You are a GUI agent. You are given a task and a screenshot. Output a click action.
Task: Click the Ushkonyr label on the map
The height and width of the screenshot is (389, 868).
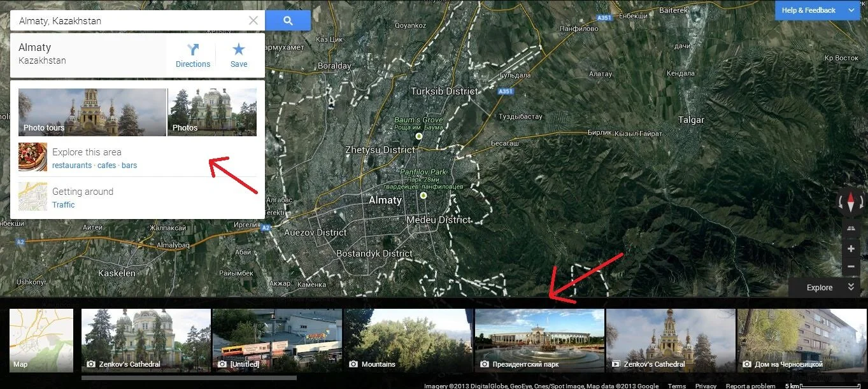click(x=32, y=281)
